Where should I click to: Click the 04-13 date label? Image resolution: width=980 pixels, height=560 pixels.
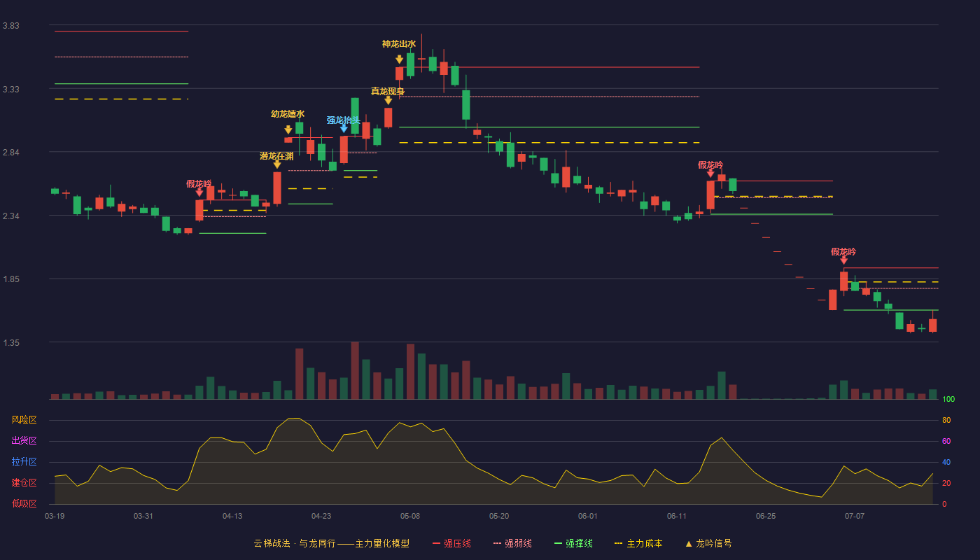coord(232,516)
